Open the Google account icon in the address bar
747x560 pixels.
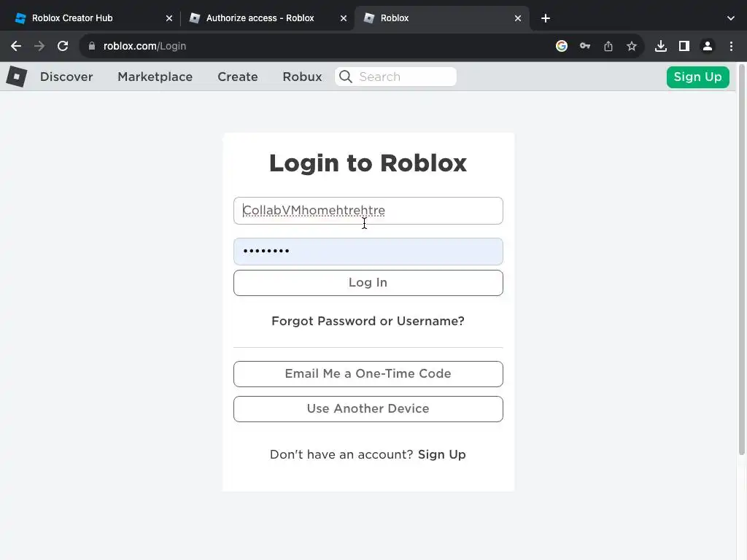point(562,46)
